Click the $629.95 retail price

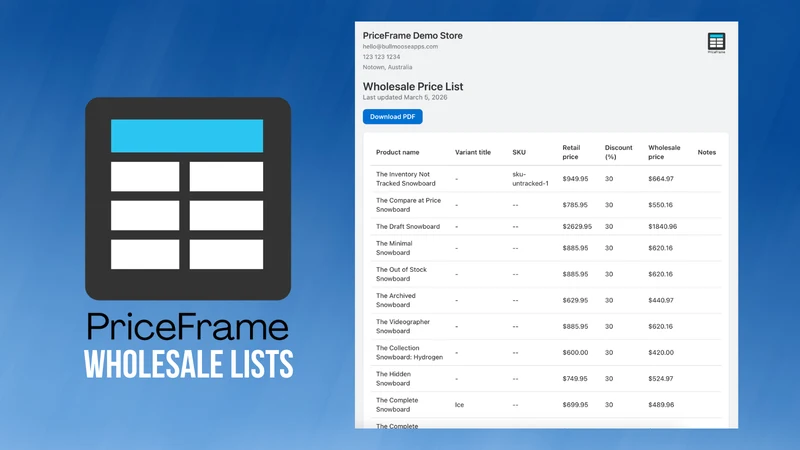575,300
